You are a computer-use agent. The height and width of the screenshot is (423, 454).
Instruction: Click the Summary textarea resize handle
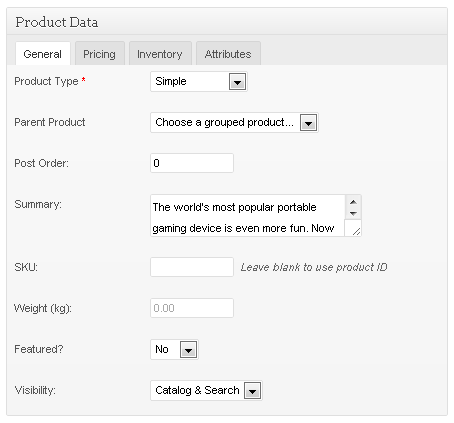pyautogui.click(x=356, y=231)
